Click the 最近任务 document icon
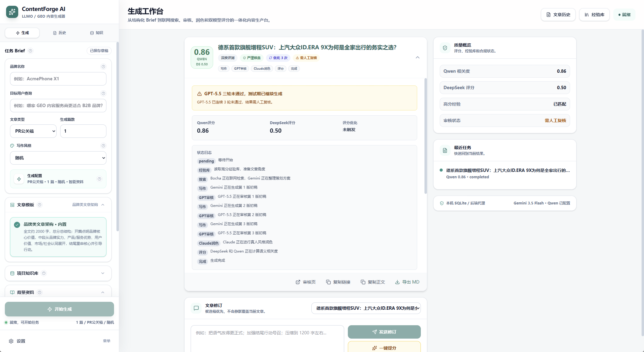The width and height of the screenshot is (644, 352). pyautogui.click(x=445, y=150)
